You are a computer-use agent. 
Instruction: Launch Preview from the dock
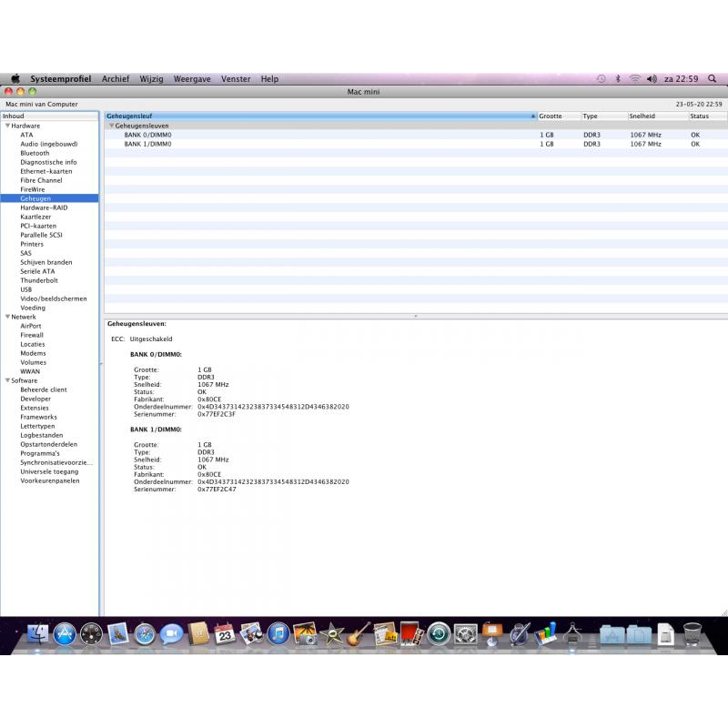(x=252, y=633)
